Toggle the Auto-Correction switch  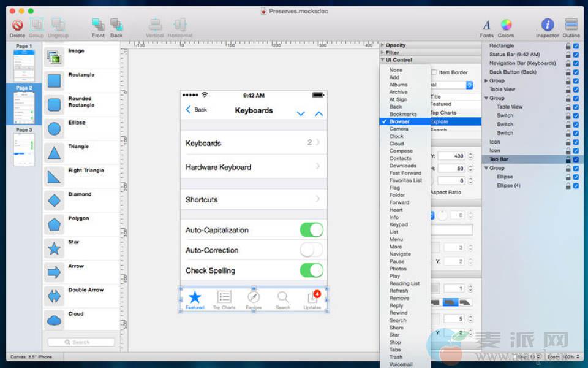311,250
